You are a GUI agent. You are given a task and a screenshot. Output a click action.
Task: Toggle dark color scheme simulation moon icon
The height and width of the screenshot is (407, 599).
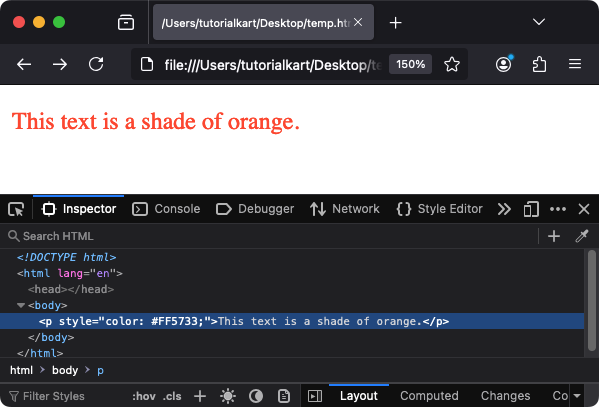coord(256,396)
